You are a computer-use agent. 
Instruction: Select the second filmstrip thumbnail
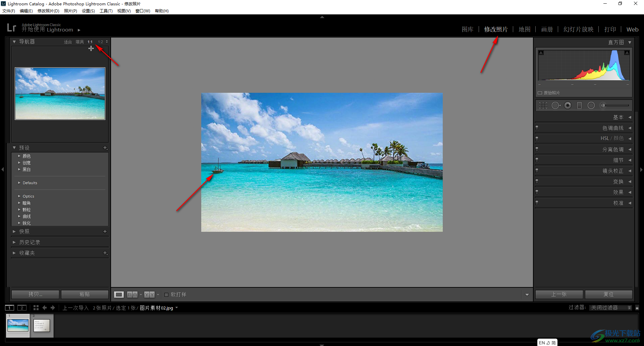coord(42,325)
